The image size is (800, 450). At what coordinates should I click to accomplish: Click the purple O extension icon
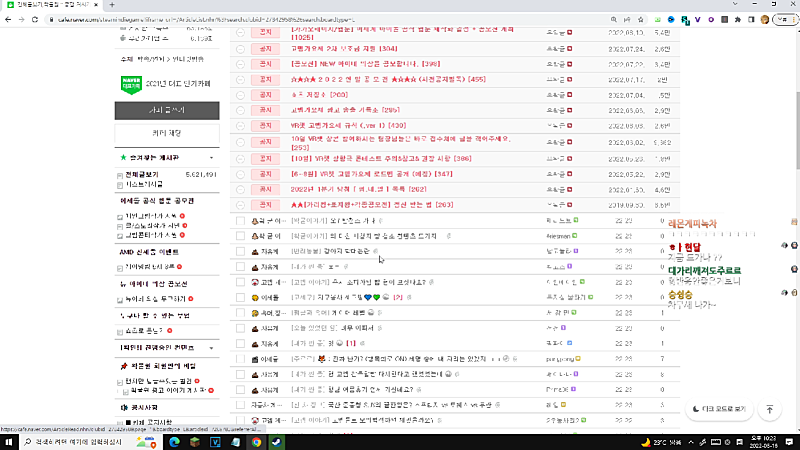tap(711, 19)
